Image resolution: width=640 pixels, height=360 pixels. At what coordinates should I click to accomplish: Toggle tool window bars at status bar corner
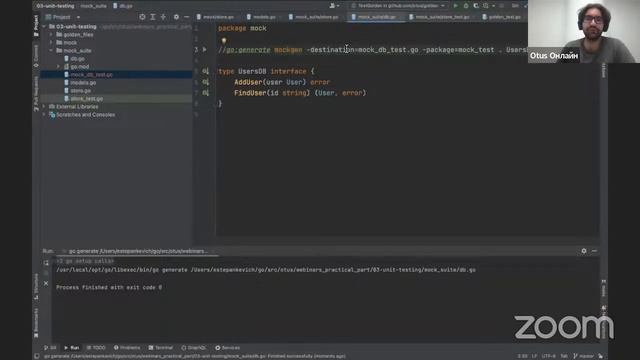(x=37, y=356)
